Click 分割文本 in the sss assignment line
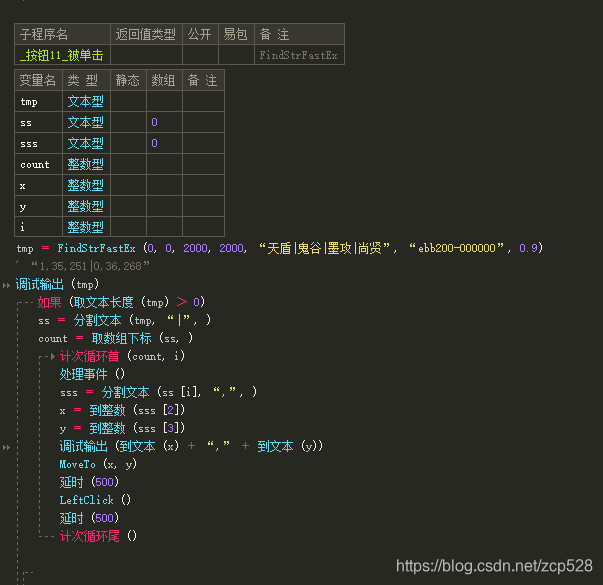Image resolution: width=603 pixels, height=585 pixels. [x=126, y=392]
